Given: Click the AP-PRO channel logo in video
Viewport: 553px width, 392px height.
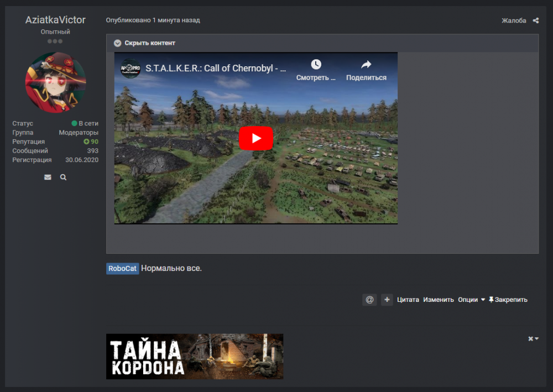Looking at the screenshot, I should click(x=131, y=69).
